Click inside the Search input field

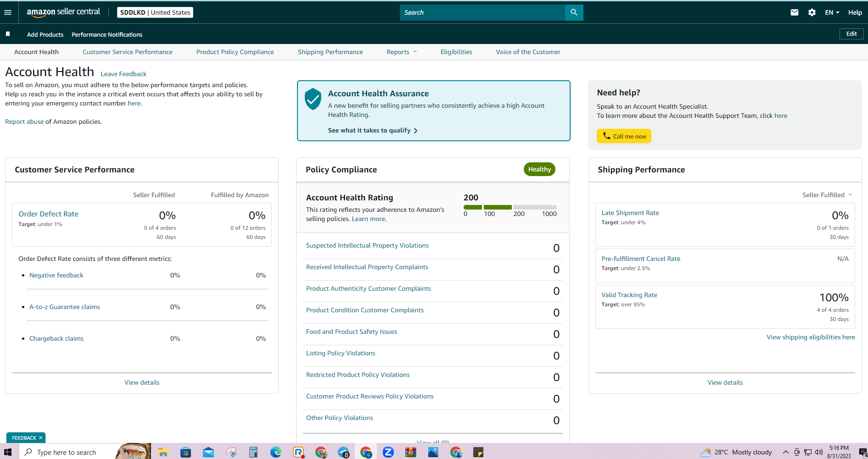482,12
